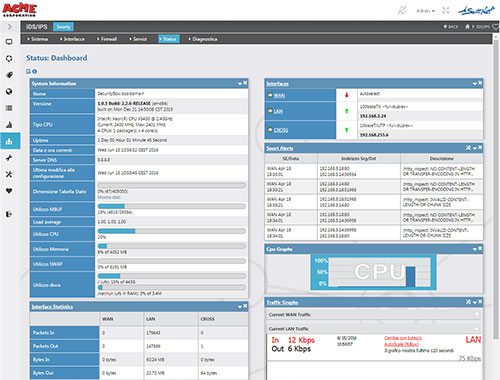Click the Utilizzo MBUF progress bar
The height and width of the screenshot is (380, 500).
click(x=172, y=206)
